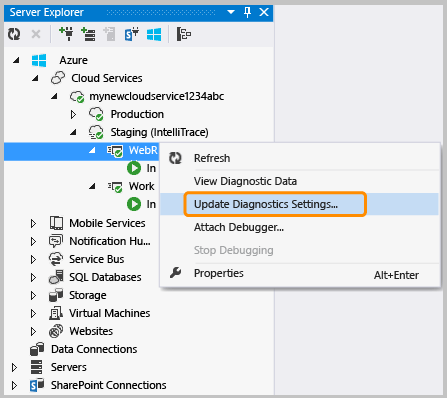The image size is (447, 398).
Task: Click the Data Connections icon
Action: coord(37,349)
